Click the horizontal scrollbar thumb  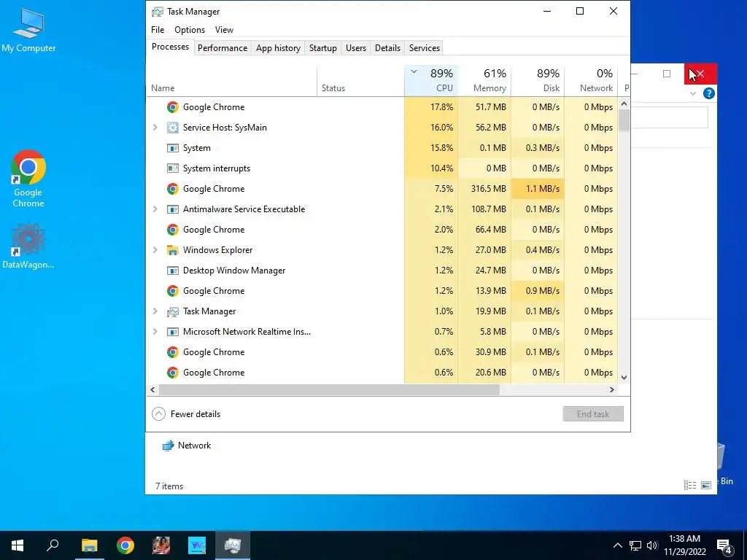[x=329, y=389]
